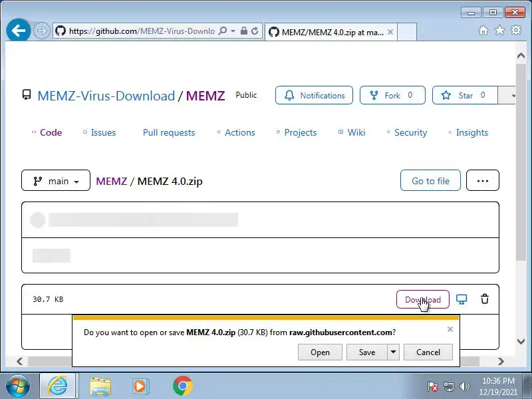Screen dimensions: 532x399
Task: Click the vertical scrollbar up arrow
Action: [x=521, y=56]
